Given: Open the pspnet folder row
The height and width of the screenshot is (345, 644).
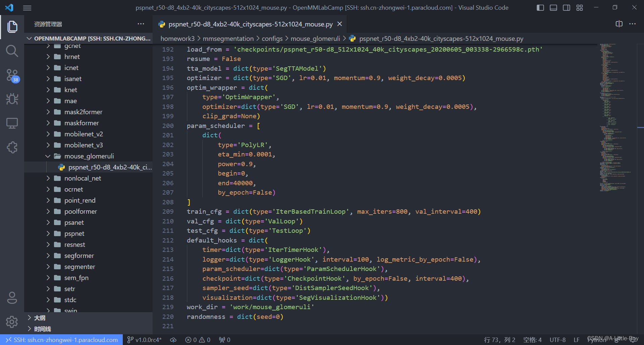Looking at the screenshot, I should [x=89, y=233].
